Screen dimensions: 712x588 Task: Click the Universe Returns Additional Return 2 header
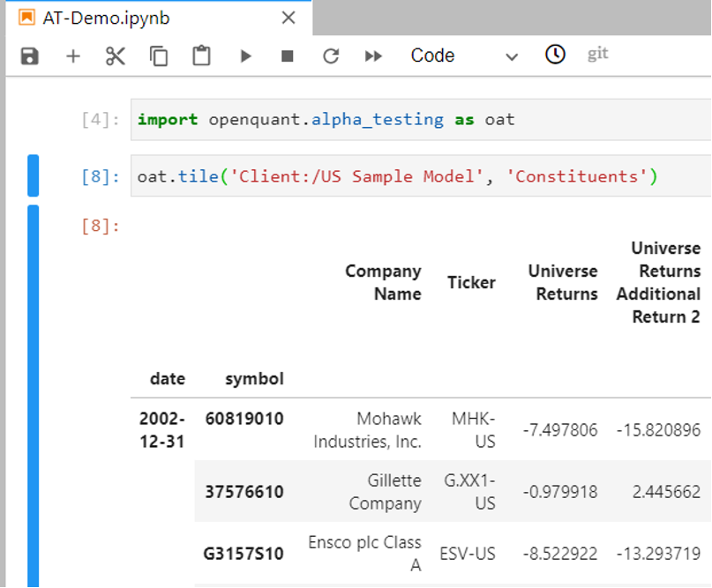coord(658,282)
